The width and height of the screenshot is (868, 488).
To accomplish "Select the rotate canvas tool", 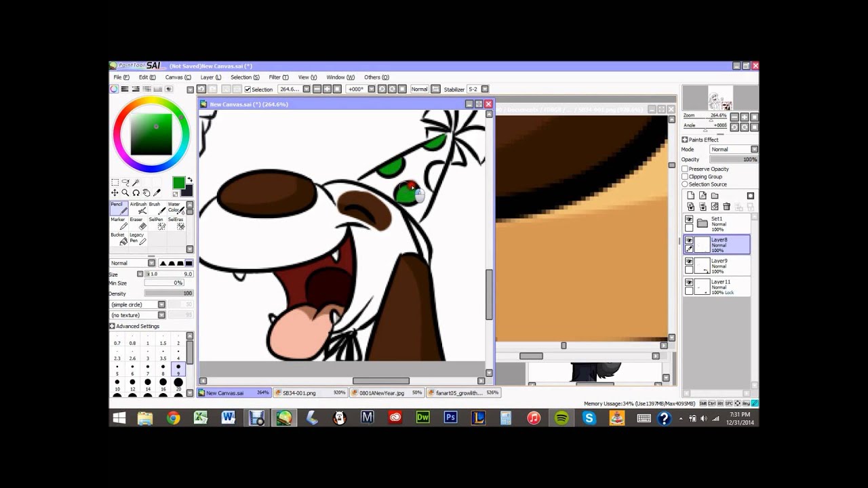I will (x=136, y=192).
